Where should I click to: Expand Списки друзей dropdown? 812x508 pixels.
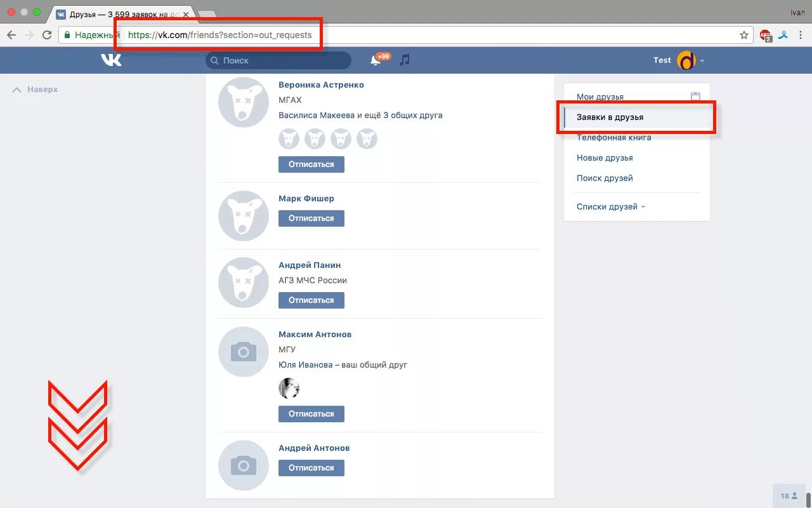(611, 206)
